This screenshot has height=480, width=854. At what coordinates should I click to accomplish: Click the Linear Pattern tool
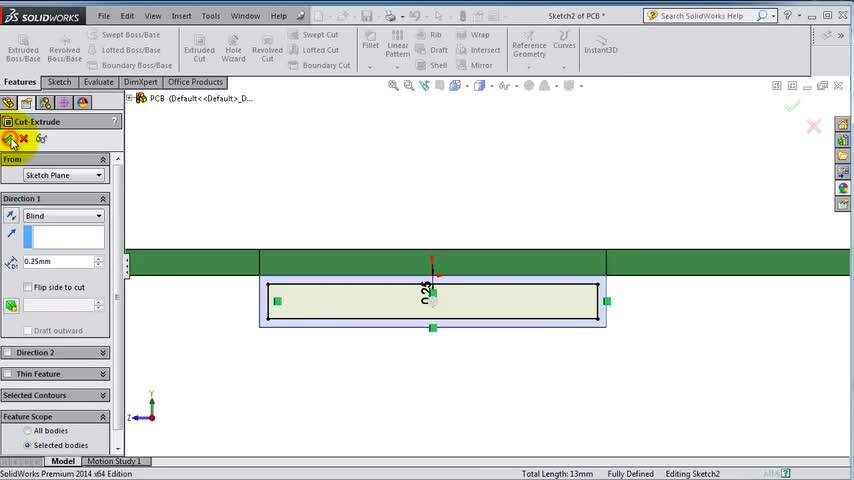click(x=398, y=44)
